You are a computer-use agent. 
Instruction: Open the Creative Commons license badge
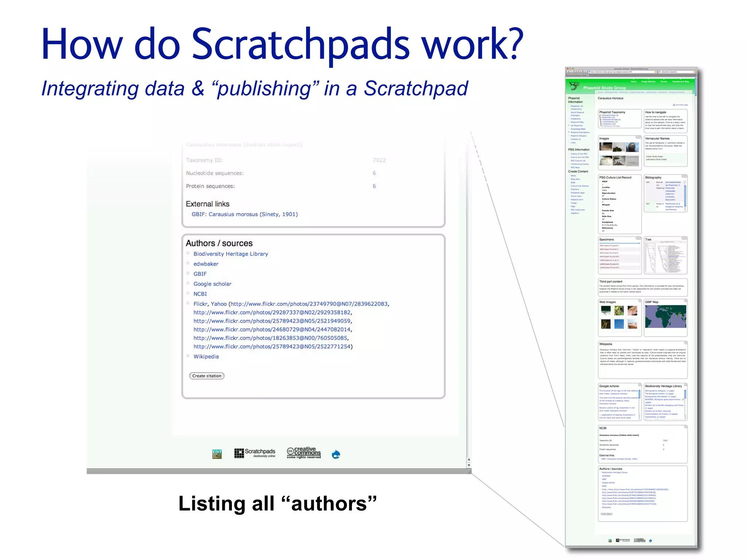pyautogui.click(x=304, y=452)
